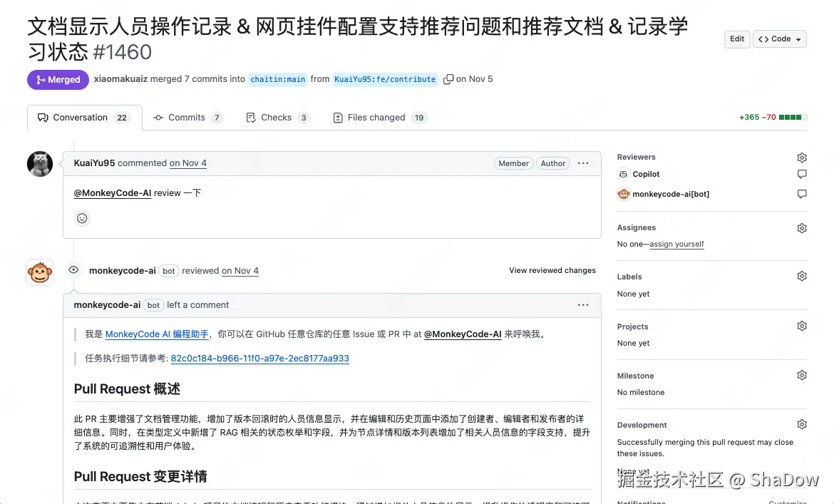This screenshot has width=834, height=504.
Task: Click 'on Nov 4' timestamp in KuaiYu95's comment
Action: (187, 163)
